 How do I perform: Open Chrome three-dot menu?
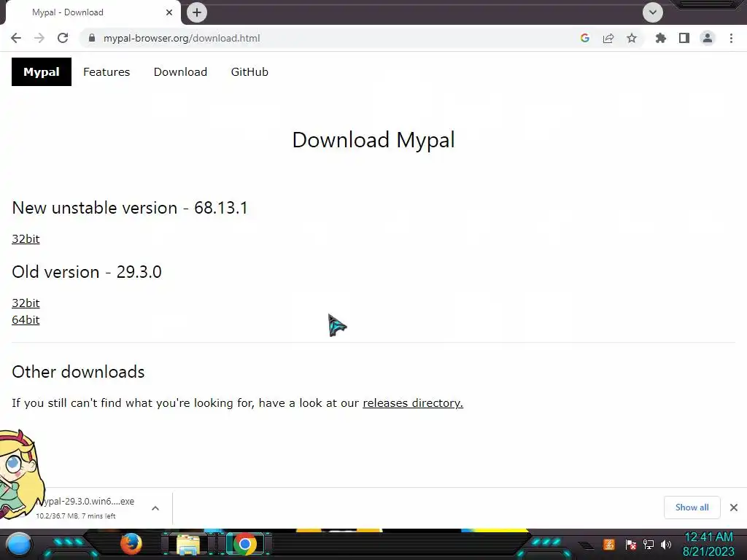(x=731, y=38)
